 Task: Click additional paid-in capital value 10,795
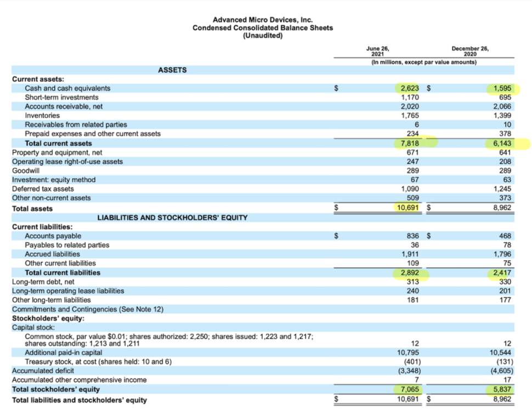(408, 352)
